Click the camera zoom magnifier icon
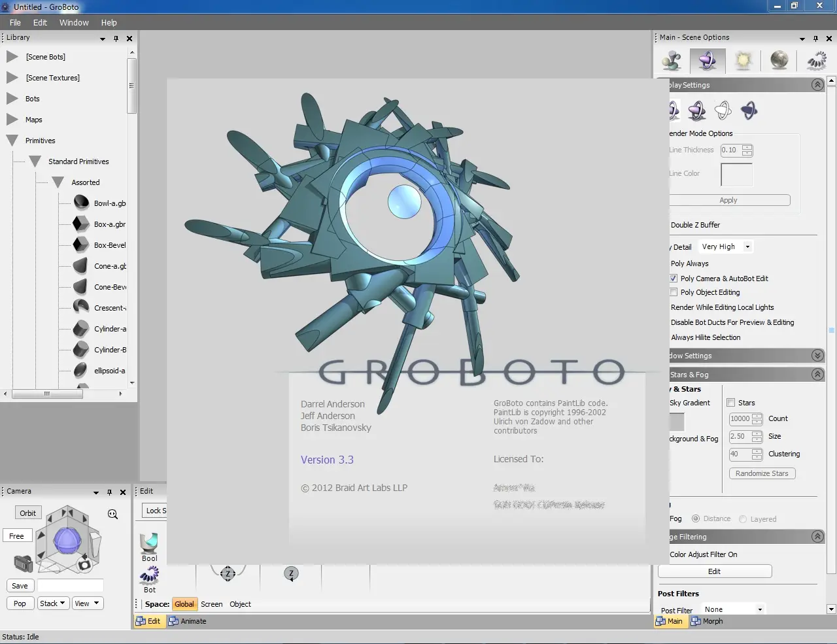Screen dimensions: 837x644 (113, 515)
